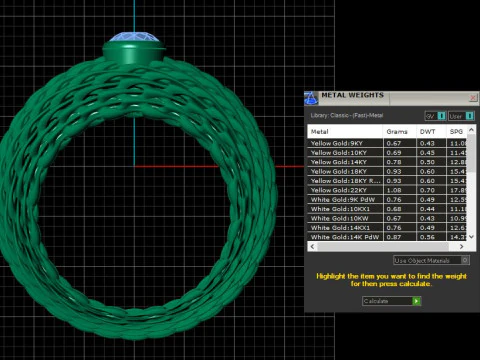Viewport: 480px width, 360px height.
Task: Click the 1.08 grams cell for Yellow Gold:22KY
Action: coord(399,190)
